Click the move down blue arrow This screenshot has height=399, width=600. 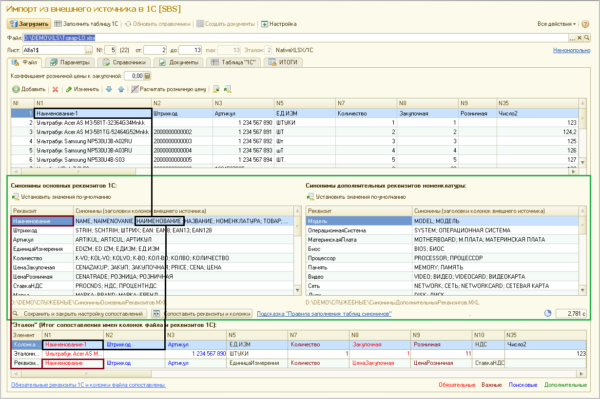[109, 89]
